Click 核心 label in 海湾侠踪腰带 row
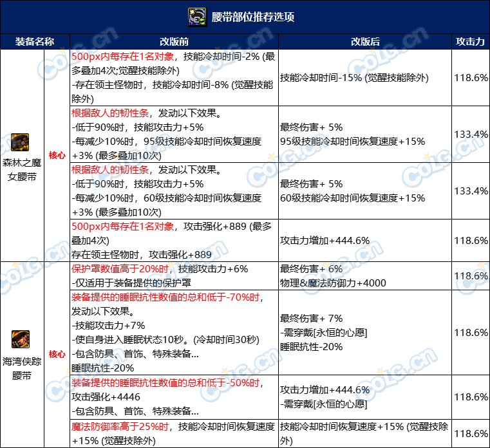Viewport: 490px width, 448px height. click(x=57, y=354)
